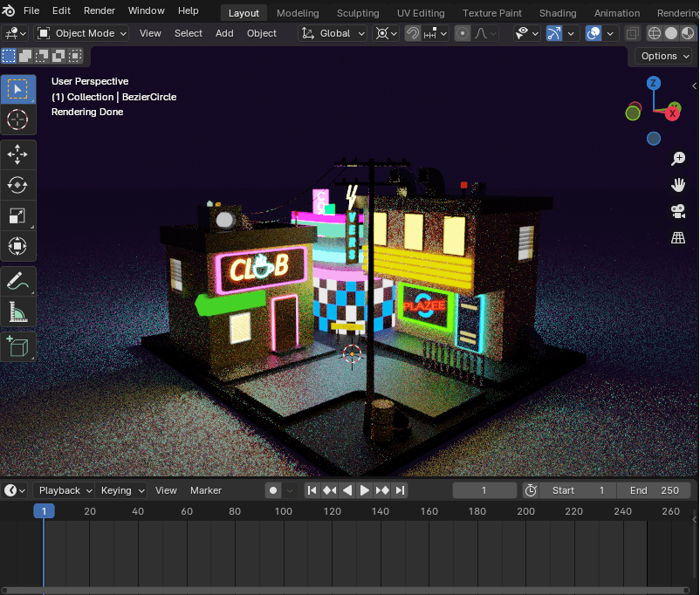Viewport: 700px width, 595px height.
Task: Select the Cursor tool in the toolbar
Action: click(x=17, y=120)
